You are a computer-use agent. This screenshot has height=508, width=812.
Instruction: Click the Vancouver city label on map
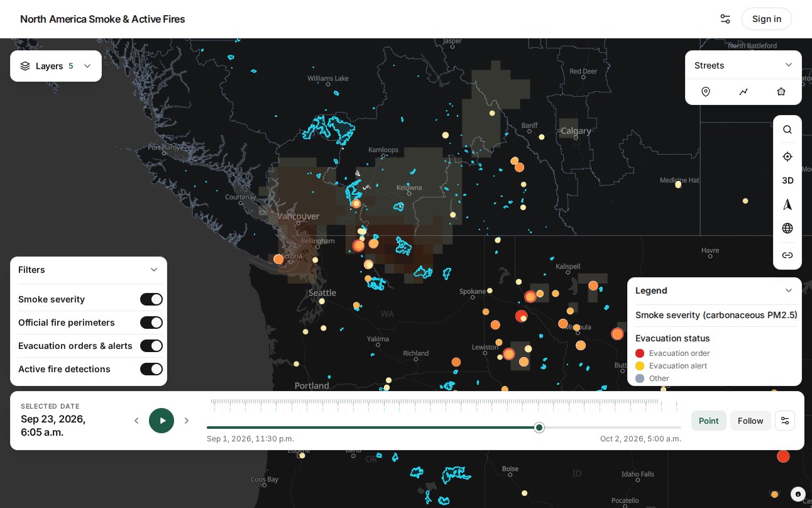[x=299, y=216]
